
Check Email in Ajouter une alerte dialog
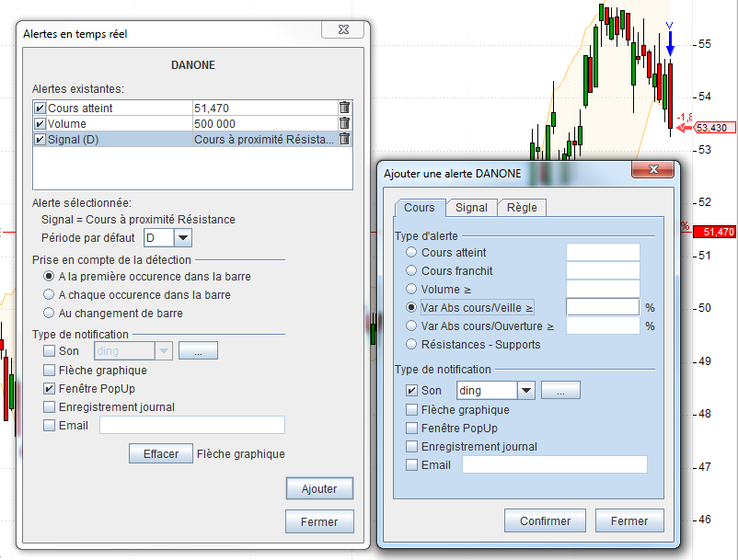click(x=412, y=464)
